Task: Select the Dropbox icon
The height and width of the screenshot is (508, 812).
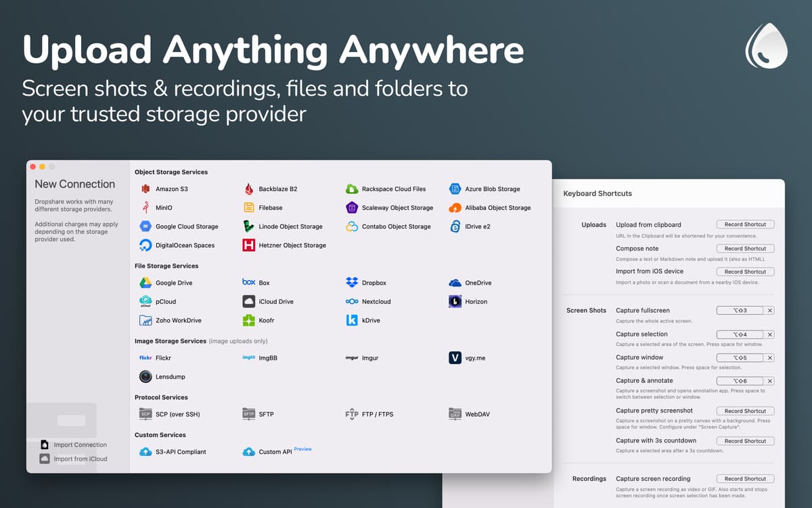Action: [x=352, y=282]
